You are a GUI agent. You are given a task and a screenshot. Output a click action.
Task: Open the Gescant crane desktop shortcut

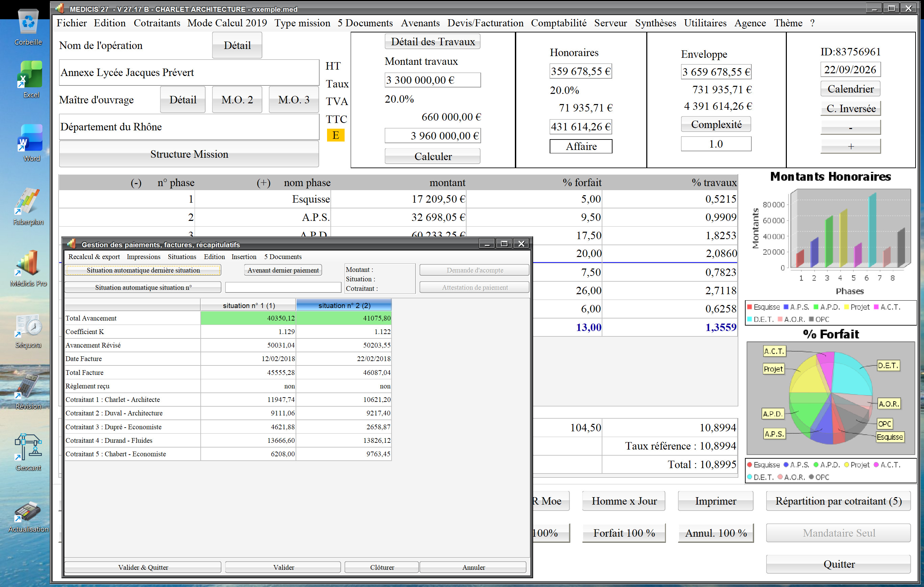pos(28,453)
